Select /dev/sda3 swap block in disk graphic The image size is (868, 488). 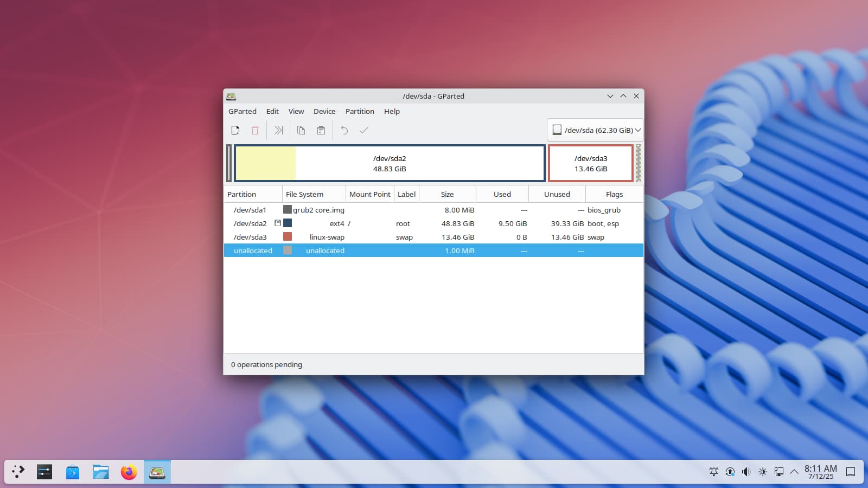tap(591, 163)
